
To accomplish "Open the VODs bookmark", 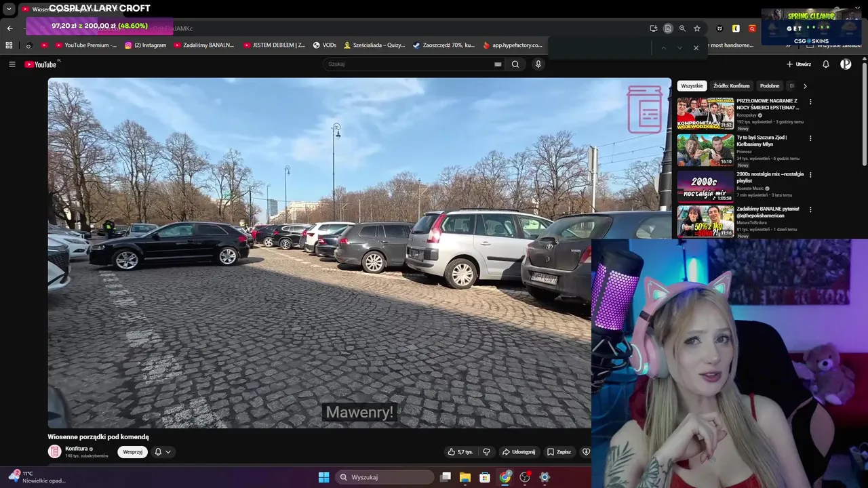I will tap(324, 45).
